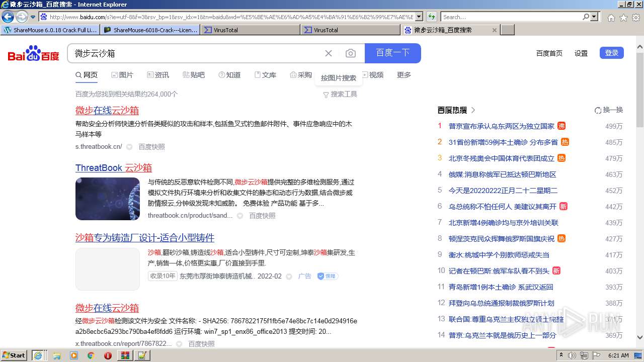Switch to the 文库 tab

tap(265, 75)
